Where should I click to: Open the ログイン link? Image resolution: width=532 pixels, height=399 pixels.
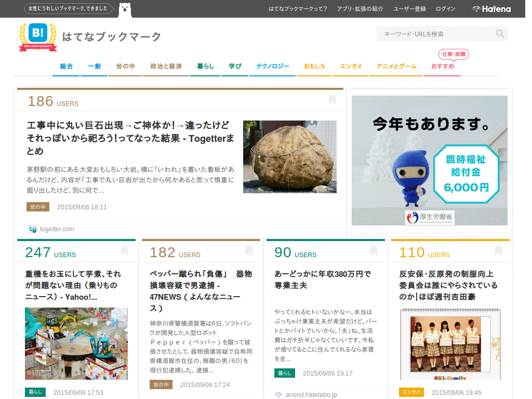[x=445, y=9]
